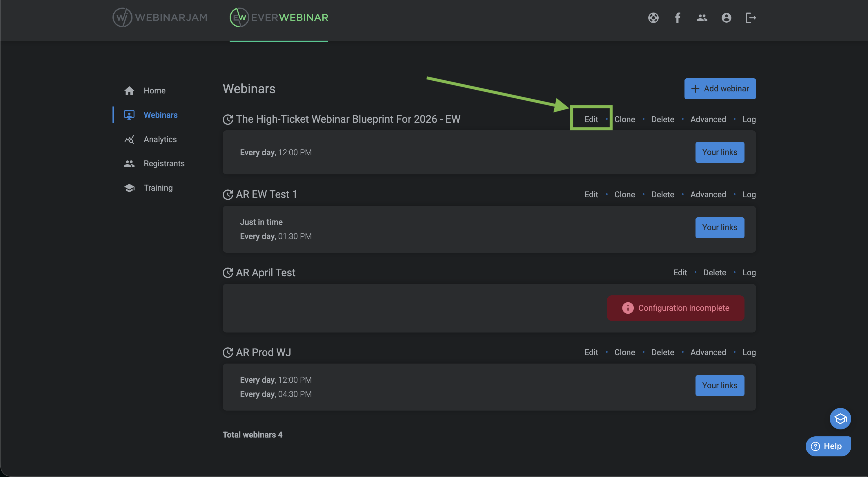
Task: Open the floating graduation cap tutorial button
Action: pyautogui.click(x=840, y=419)
